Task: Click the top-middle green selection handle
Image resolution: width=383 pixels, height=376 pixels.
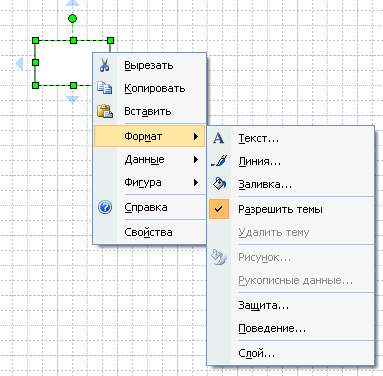Action: [x=73, y=41]
